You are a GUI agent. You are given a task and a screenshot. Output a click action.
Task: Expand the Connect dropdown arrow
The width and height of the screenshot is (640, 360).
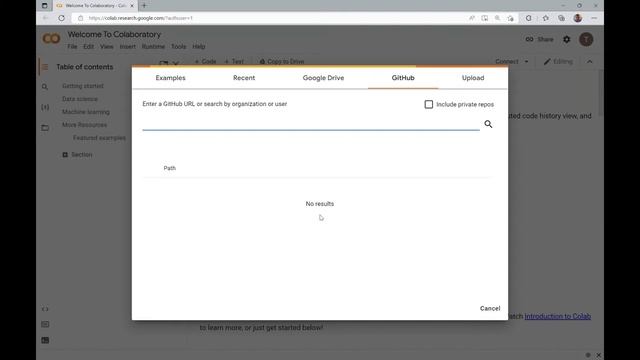[x=527, y=62]
